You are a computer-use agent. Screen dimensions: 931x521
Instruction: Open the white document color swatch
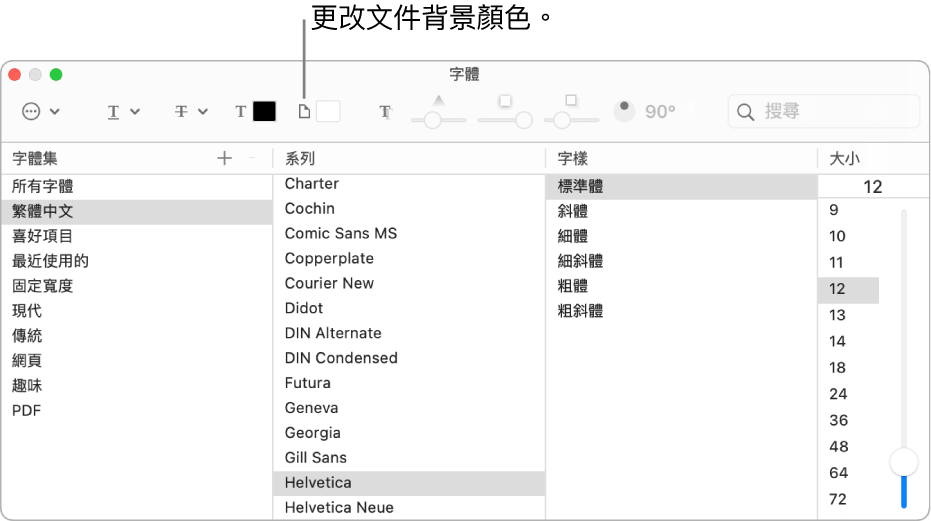[x=328, y=111]
